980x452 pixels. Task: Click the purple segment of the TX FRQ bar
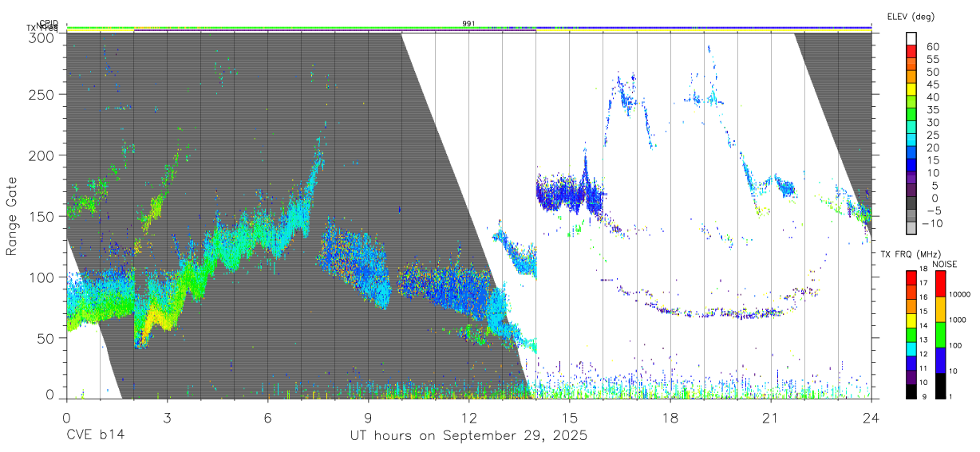(911, 376)
